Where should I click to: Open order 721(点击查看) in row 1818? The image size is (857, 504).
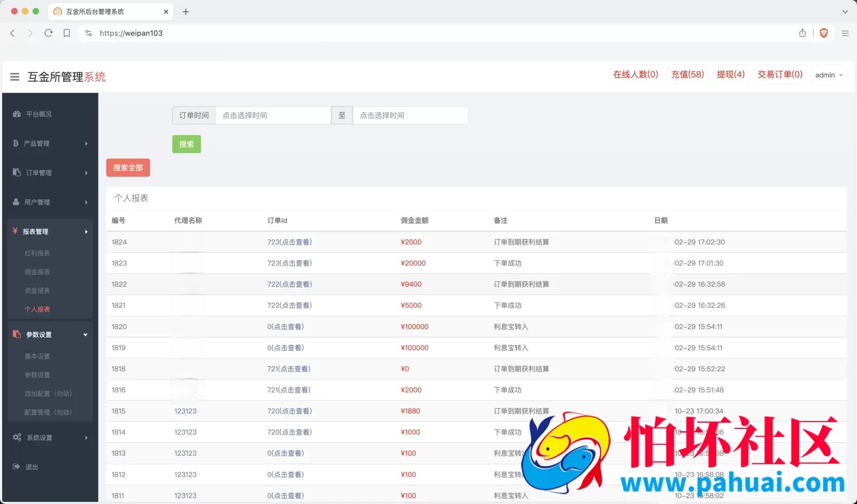289,369
